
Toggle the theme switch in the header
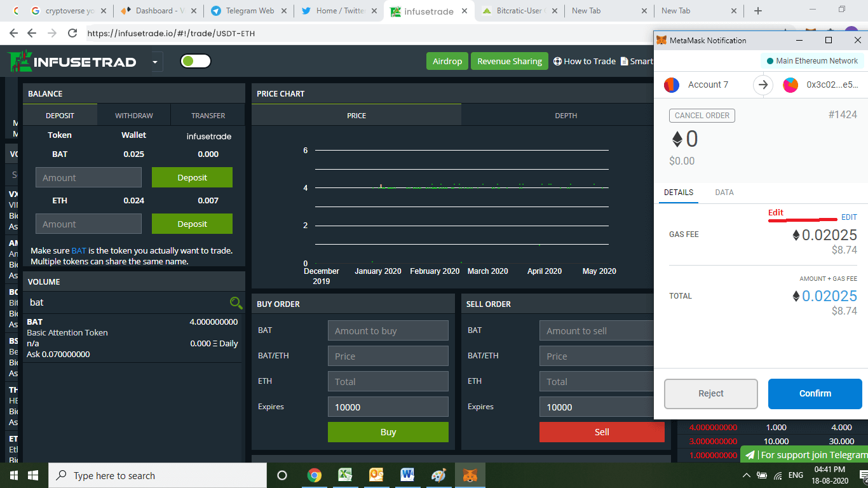tap(196, 61)
